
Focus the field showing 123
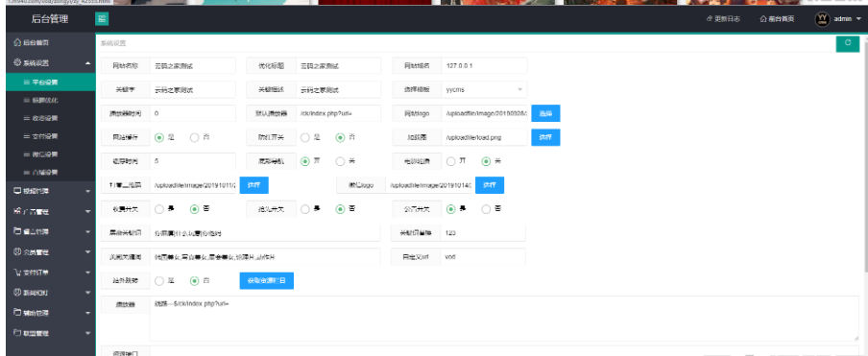point(483,233)
